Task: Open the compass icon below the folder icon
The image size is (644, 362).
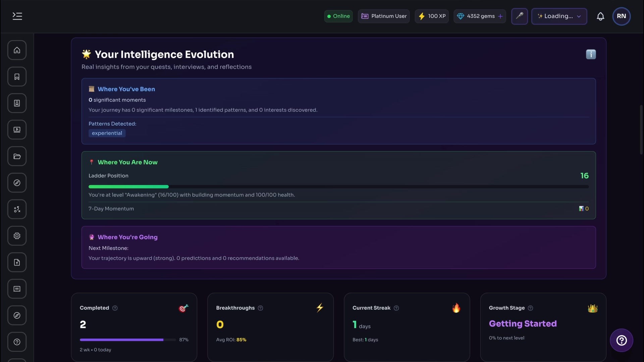Action: (17, 183)
